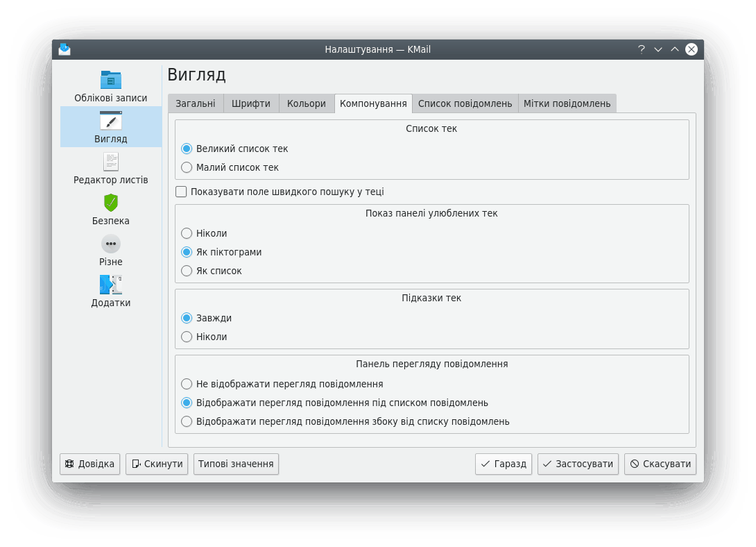The image size is (756, 547).
Task: Open the Мітки повідомлень tab
Action: coord(567,103)
